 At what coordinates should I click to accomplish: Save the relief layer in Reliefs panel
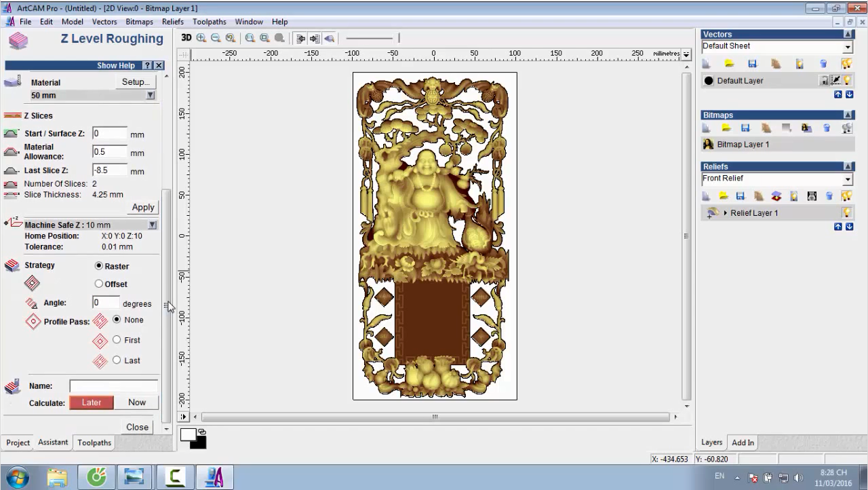pos(741,196)
